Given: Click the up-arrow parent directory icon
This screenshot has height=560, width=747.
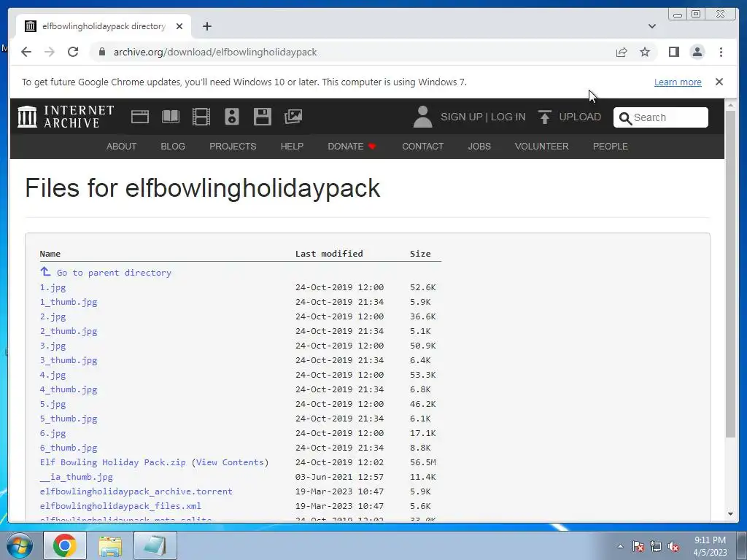Looking at the screenshot, I should click(45, 271).
